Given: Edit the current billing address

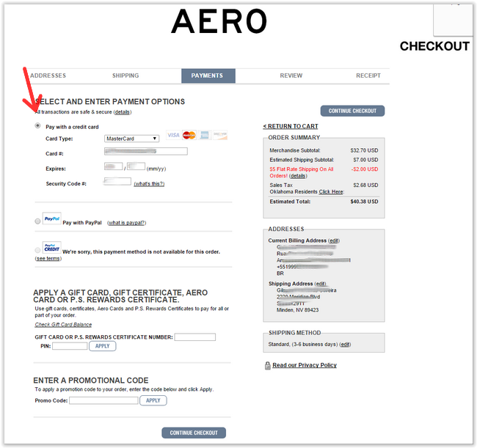Looking at the screenshot, I should pyautogui.click(x=334, y=240).
